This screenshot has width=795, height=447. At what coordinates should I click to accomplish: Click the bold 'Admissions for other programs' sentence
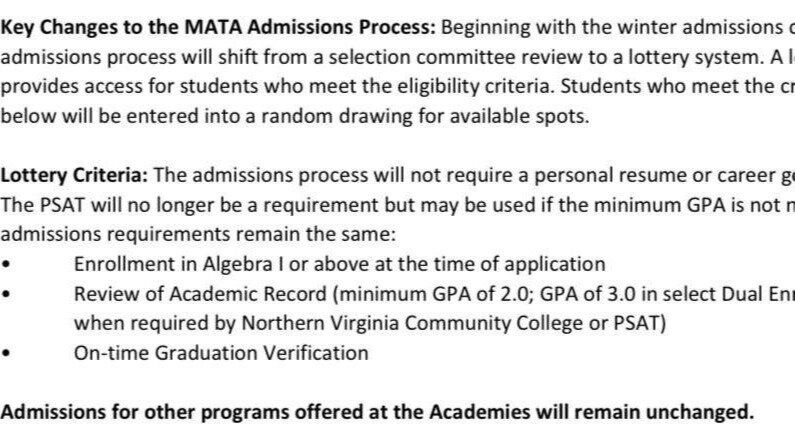point(377,412)
